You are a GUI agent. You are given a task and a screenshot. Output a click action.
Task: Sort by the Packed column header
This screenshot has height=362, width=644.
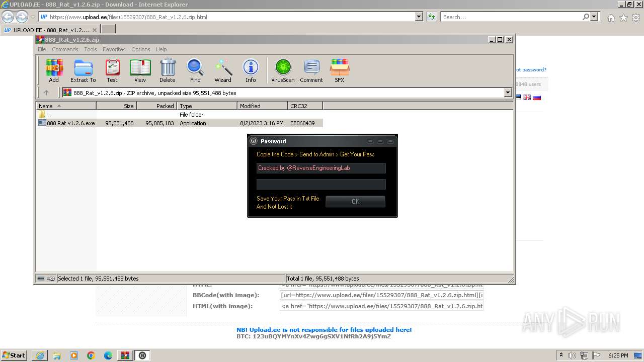pyautogui.click(x=156, y=106)
